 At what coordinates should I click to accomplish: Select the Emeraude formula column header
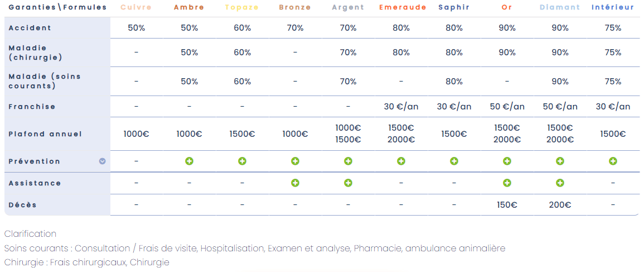402,8
